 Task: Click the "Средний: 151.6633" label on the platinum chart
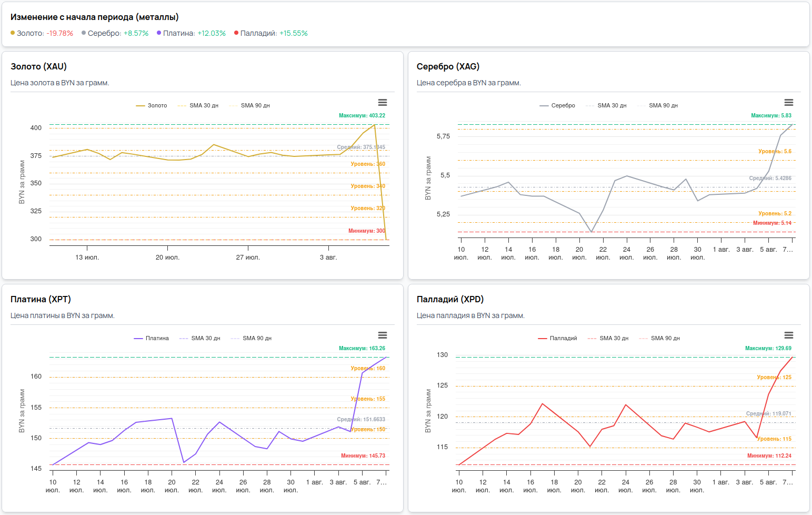(x=361, y=419)
